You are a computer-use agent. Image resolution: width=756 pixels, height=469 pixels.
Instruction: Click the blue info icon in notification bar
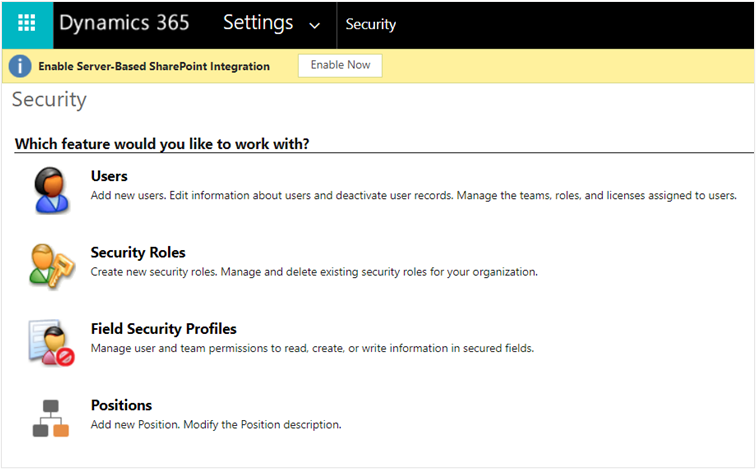[x=20, y=66]
